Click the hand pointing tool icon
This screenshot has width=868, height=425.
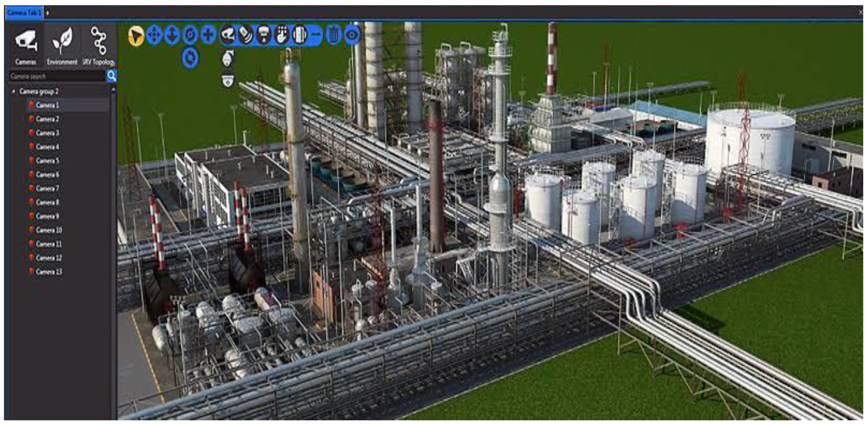click(282, 35)
